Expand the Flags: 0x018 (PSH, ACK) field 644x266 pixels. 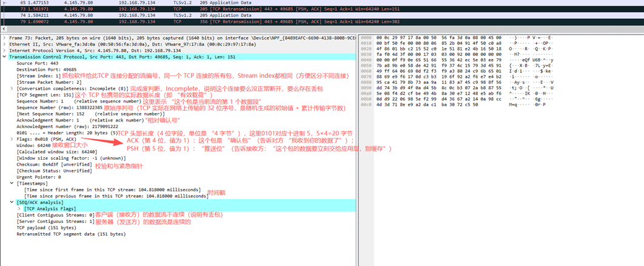click(12, 139)
